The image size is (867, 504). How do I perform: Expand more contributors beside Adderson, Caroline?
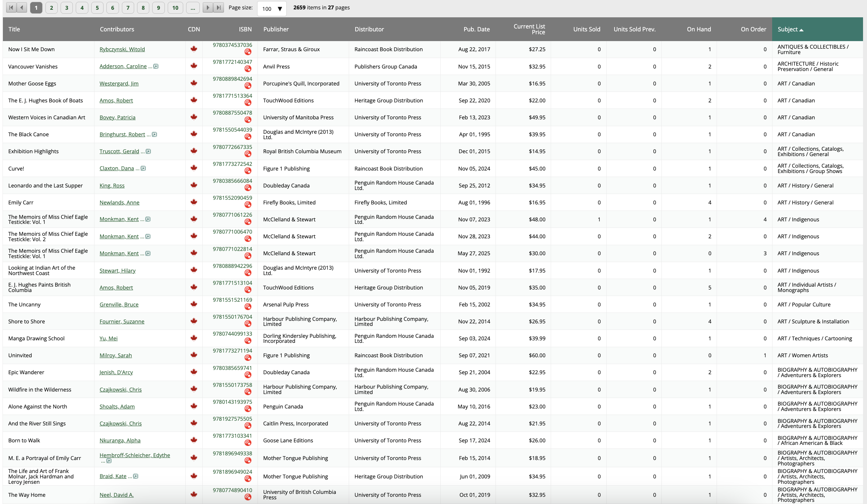coord(156,66)
